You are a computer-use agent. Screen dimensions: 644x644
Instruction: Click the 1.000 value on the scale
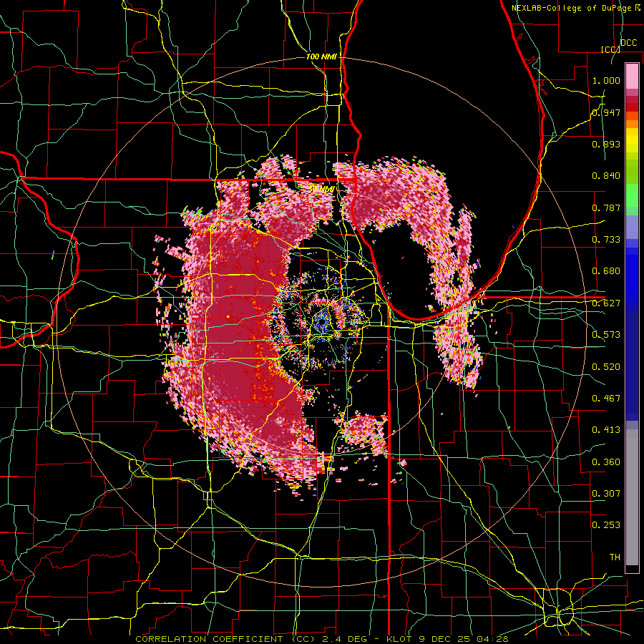(606, 81)
